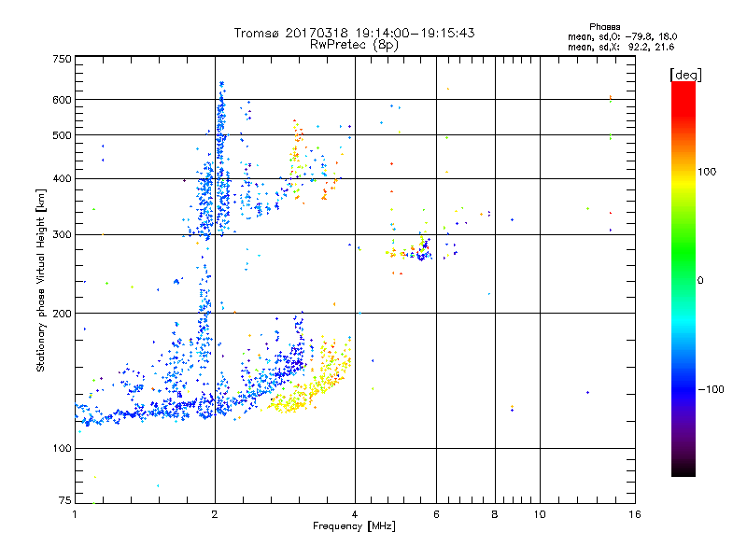Screen dimensions: 747x560
Task: Click the plot title "Tromsø 20170318 19:14:00-19:15:43"
Action: pyautogui.click(x=354, y=33)
